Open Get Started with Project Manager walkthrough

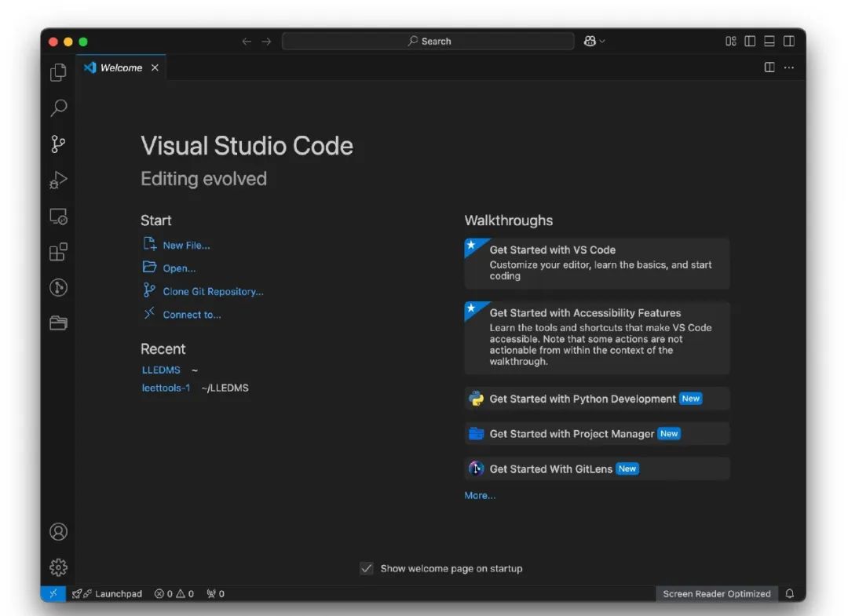[x=597, y=434]
